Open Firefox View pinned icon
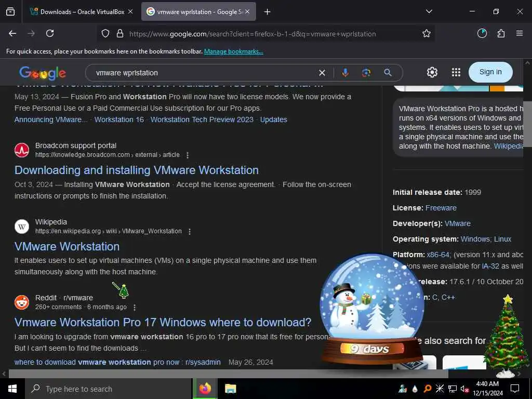 coord(10,11)
